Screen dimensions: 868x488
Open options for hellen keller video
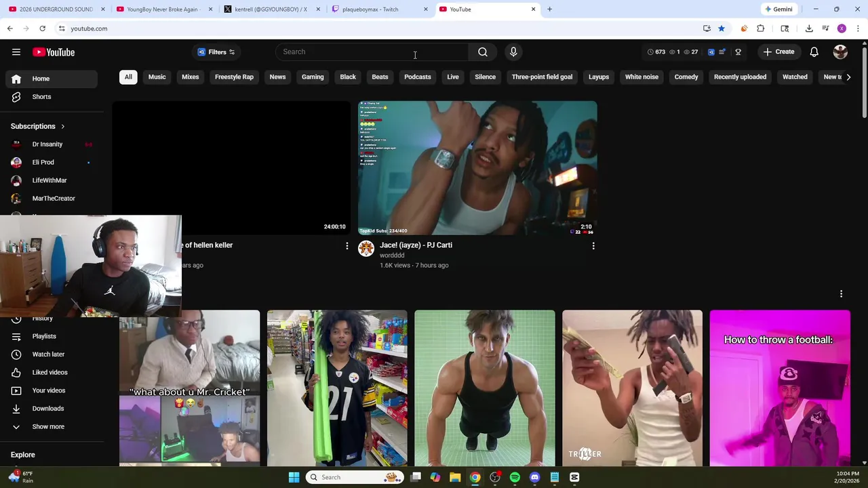347,246
